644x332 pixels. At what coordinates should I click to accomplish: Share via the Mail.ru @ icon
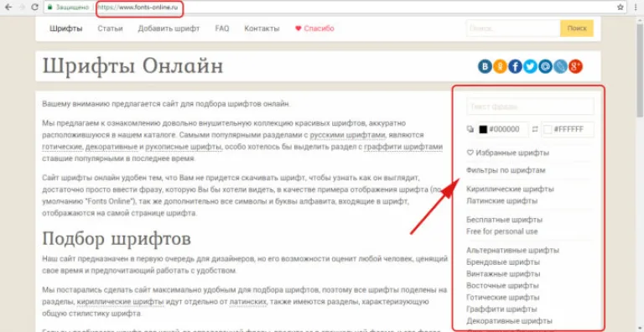(545, 66)
